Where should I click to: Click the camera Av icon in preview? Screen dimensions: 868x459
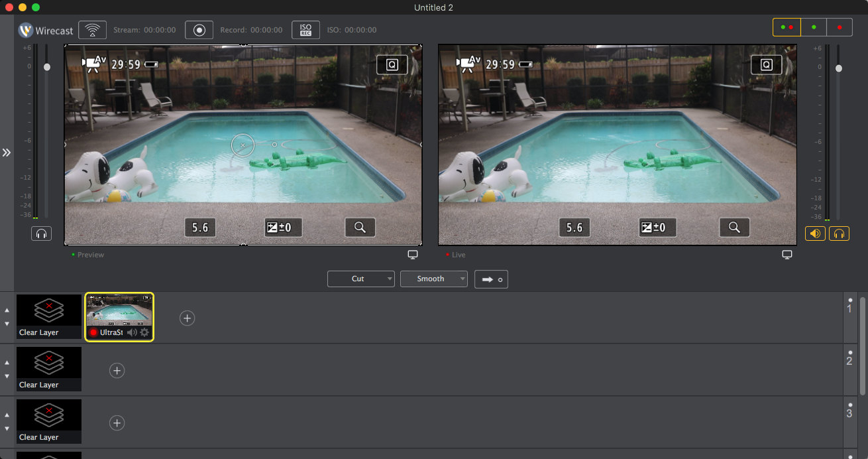(x=94, y=63)
